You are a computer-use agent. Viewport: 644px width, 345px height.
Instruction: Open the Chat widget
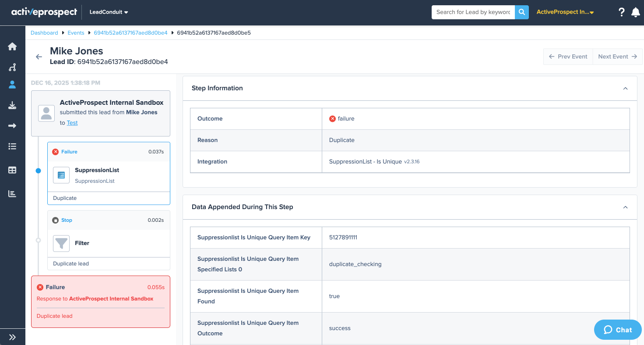tap(618, 330)
